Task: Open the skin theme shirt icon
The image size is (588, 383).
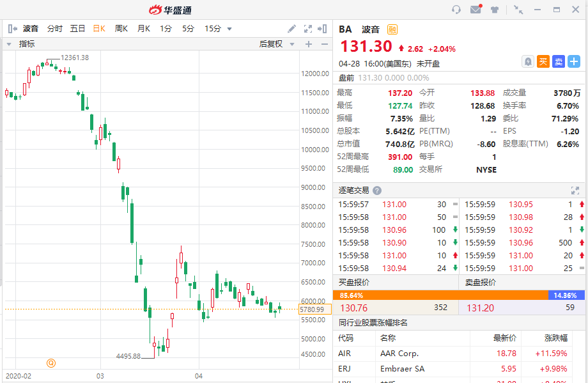Action: click(495, 10)
